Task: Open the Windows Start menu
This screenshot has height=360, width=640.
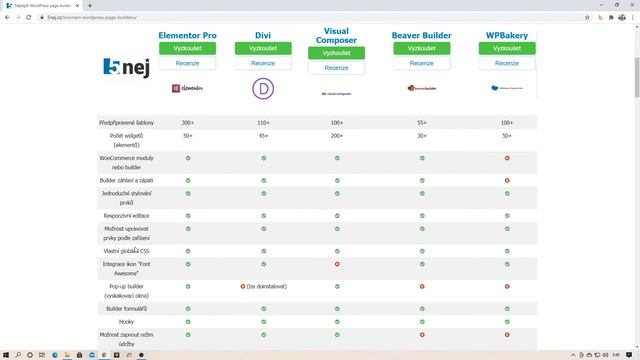Action: 6,355
